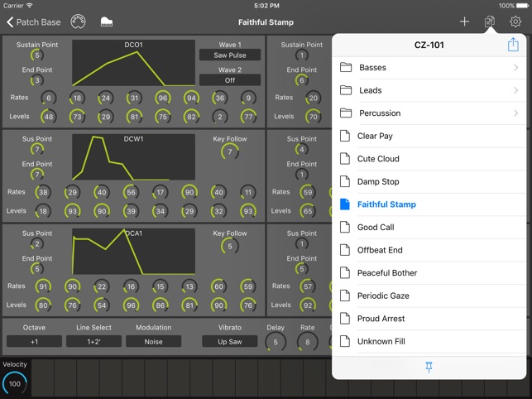Open Vibrato Up Saw dropdown
Screen dimensions: 532x399
coord(230,341)
